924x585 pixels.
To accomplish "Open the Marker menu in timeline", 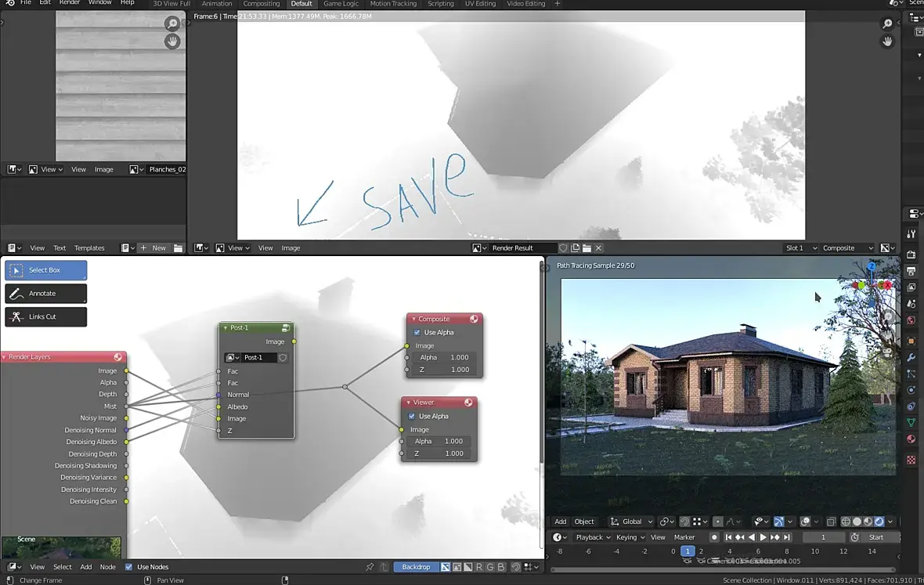I will (684, 537).
